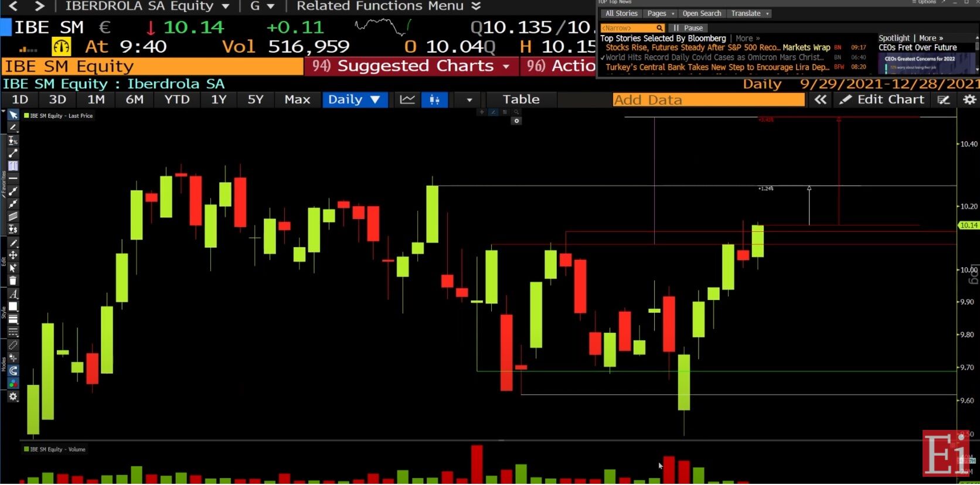The width and height of the screenshot is (980, 485).
Task: Open the Daily periodicity dropdown
Action: point(355,100)
